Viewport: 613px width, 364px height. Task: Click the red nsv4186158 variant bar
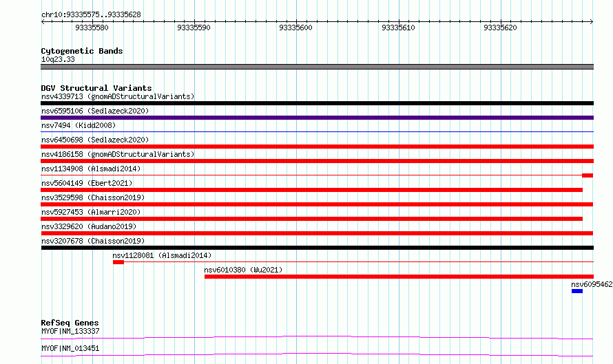(317, 161)
